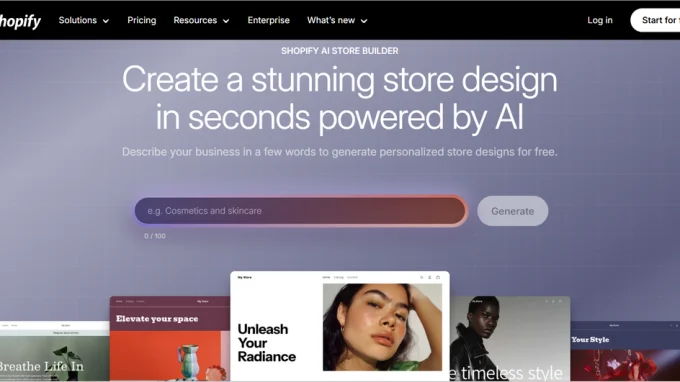The height and width of the screenshot is (382, 680).
Task: Expand the What's new menu
Action: (337, 20)
